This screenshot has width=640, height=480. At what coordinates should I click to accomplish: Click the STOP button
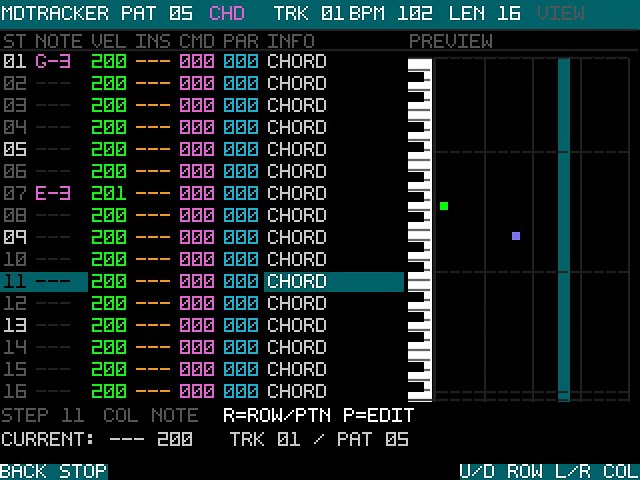[x=83, y=471]
